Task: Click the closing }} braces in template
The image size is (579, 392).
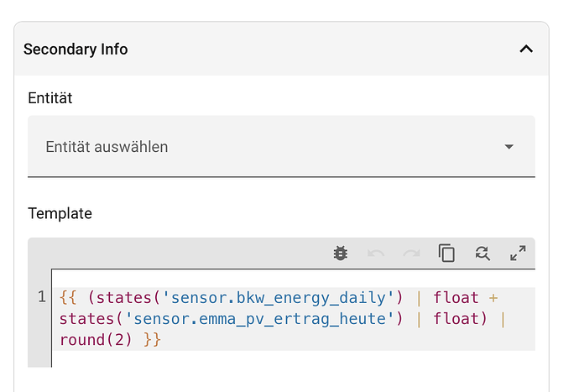Action: [x=152, y=340]
